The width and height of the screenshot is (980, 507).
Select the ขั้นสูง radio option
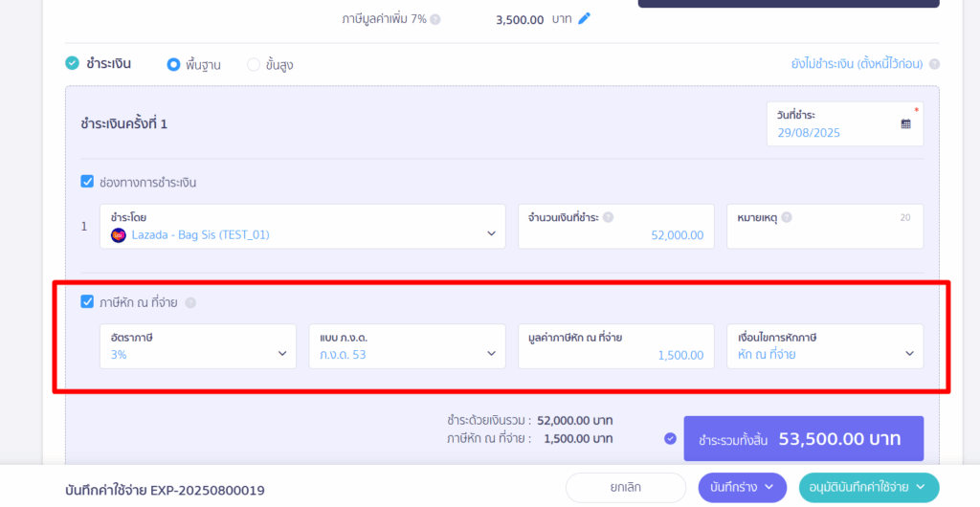(253, 64)
